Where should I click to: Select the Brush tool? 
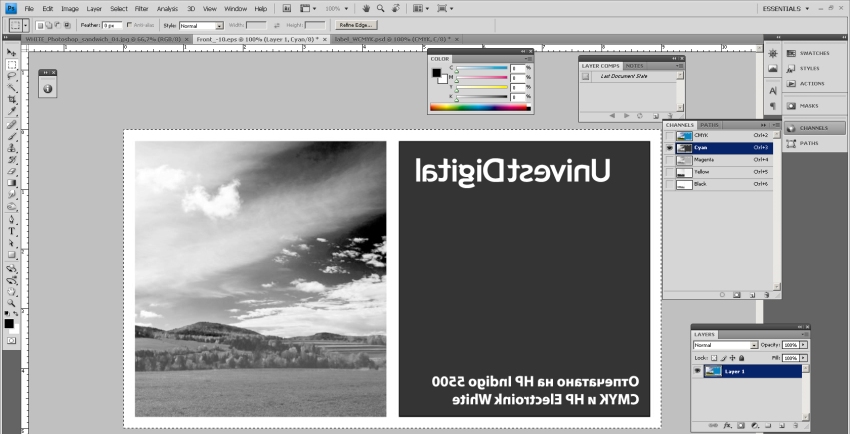(x=11, y=137)
